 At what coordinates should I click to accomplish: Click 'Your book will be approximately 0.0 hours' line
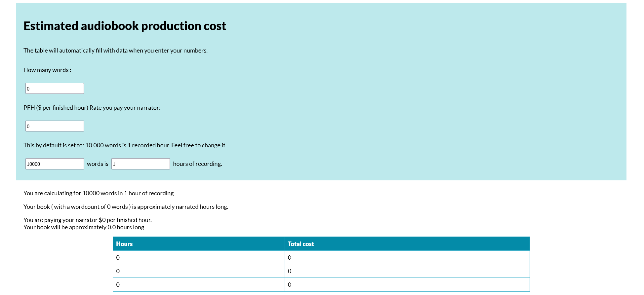[84, 227]
